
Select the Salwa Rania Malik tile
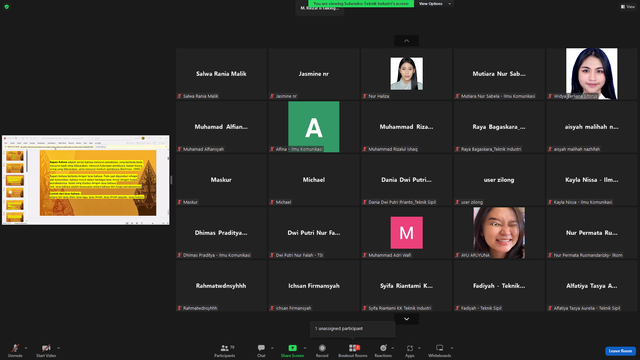point(221,73)
